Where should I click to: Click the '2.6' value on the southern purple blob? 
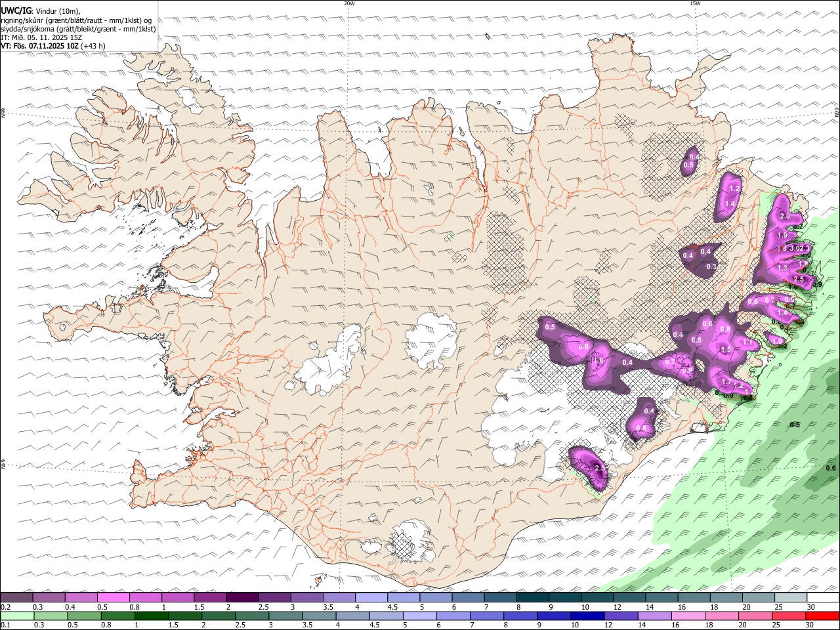click(598, 468)
